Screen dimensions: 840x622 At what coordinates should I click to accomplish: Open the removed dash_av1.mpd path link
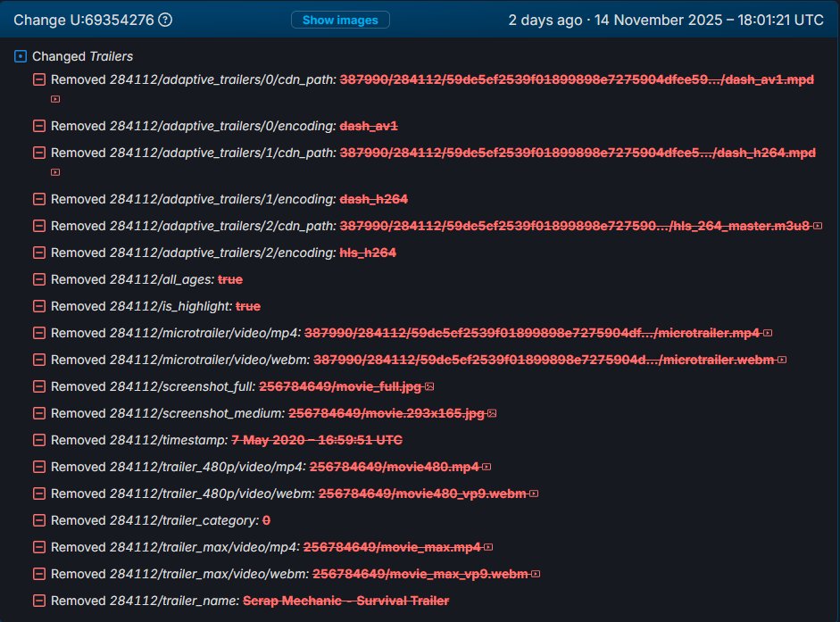point(577,79)
